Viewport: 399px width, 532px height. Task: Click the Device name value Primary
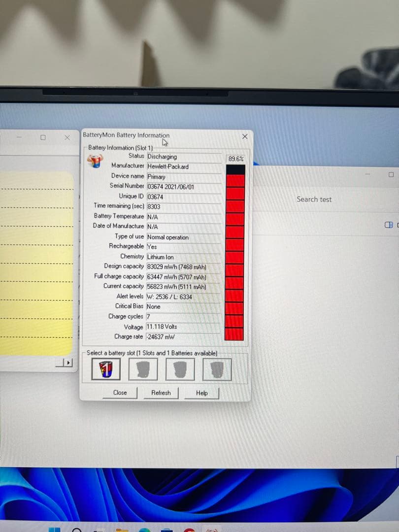[x=184, y=177]
